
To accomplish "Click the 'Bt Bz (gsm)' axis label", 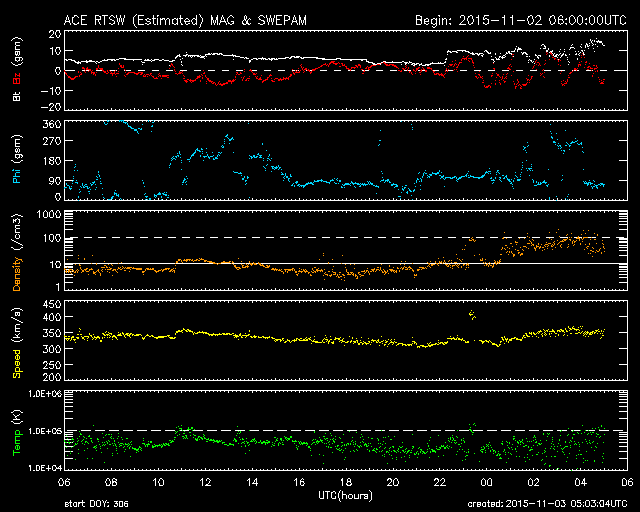I will point(17,69).
